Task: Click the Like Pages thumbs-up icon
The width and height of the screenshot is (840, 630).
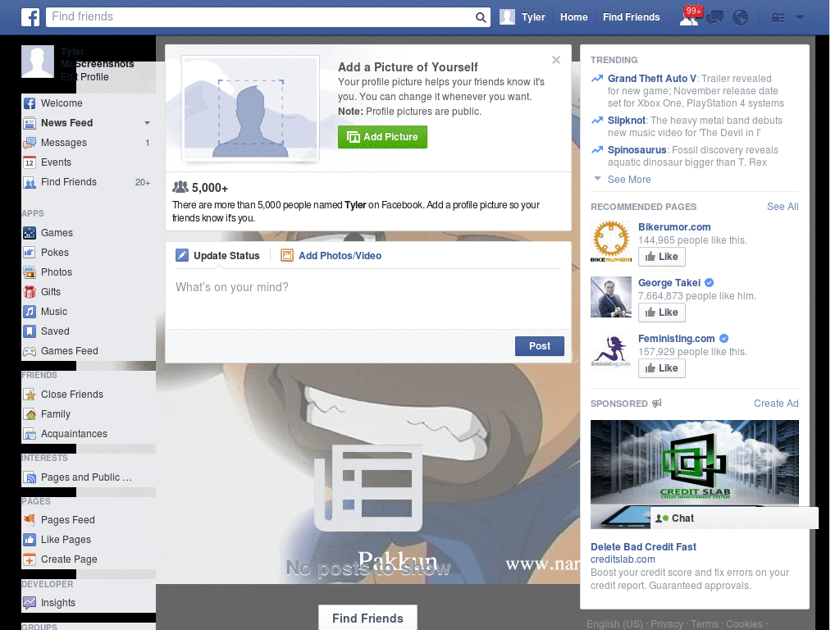Action: tap(30, 540)
